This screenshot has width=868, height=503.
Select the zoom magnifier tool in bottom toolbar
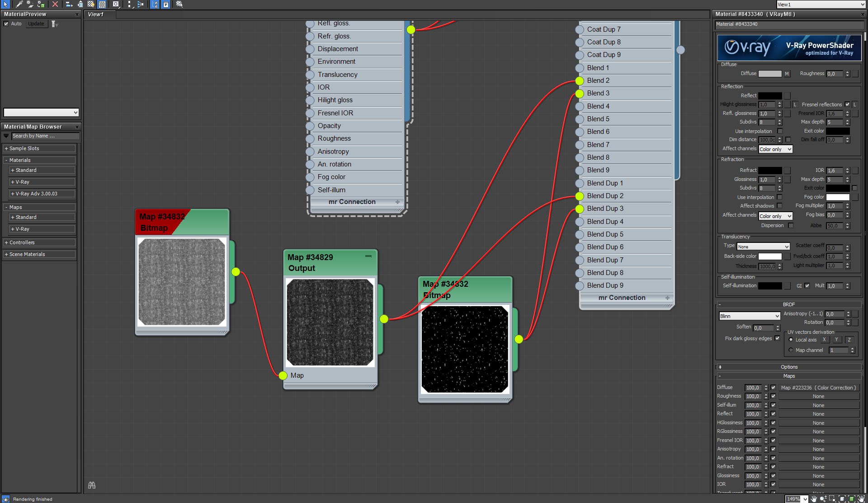[823, 498]
